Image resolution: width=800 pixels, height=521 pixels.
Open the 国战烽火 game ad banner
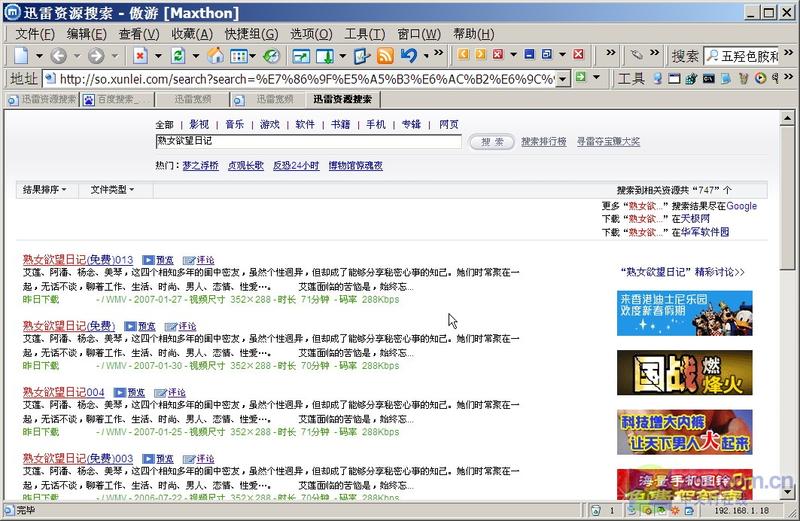pyautogui.click(x=685, y=373)
